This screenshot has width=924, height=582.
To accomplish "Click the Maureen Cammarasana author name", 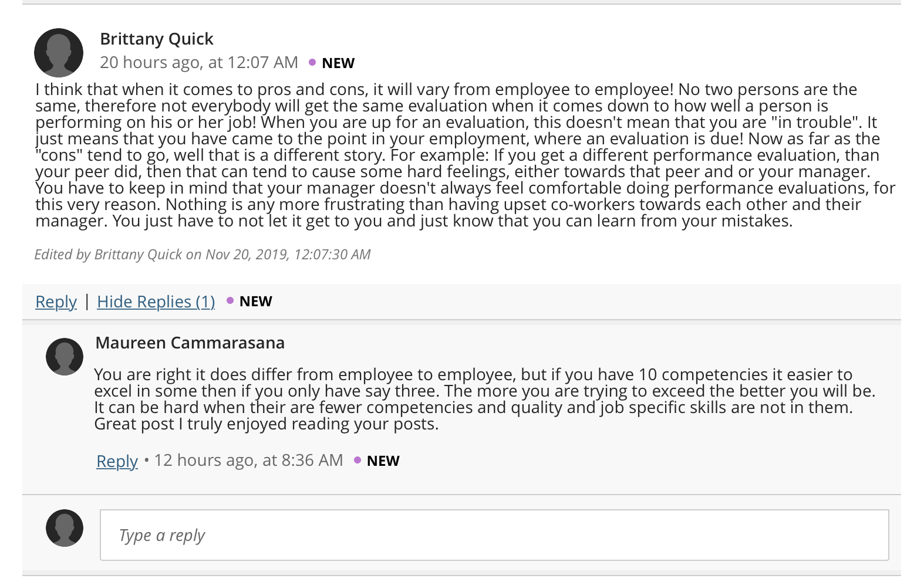I will point(190,343).
